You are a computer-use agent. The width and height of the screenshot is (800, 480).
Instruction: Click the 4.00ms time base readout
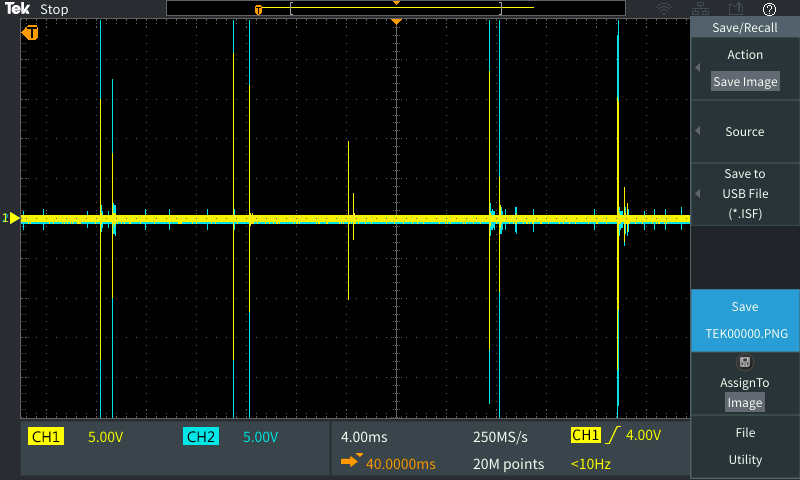(x=364, y=437)
